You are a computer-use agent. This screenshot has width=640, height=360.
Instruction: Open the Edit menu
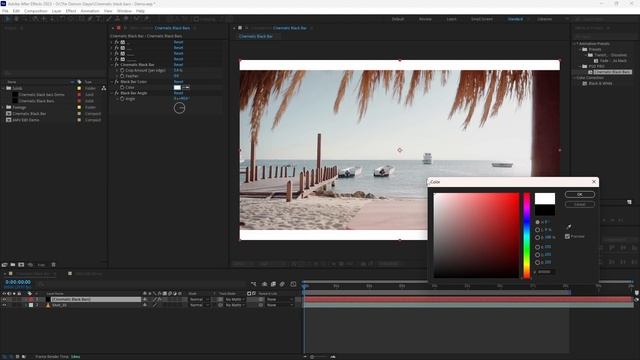[16, 11]
